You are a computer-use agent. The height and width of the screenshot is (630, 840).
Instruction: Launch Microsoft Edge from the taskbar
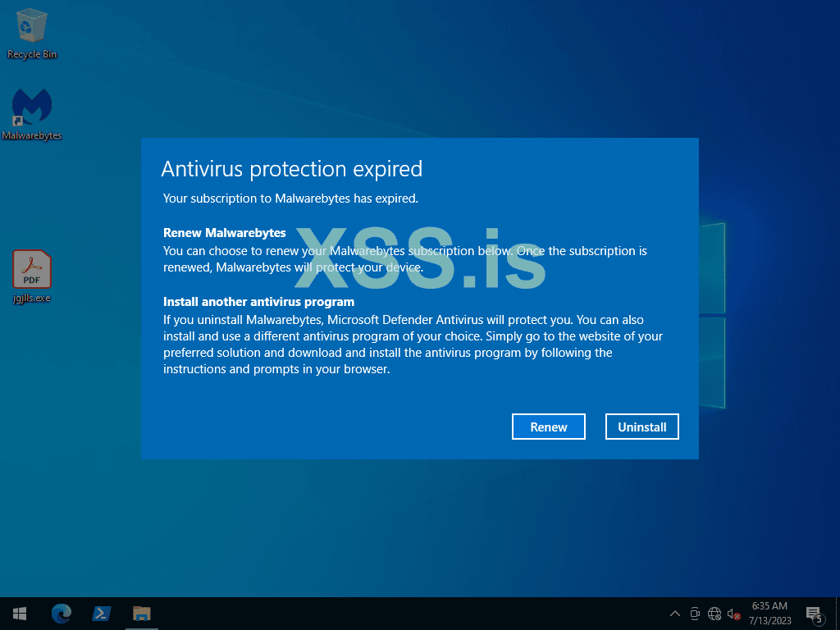click(x=62, y=614)
